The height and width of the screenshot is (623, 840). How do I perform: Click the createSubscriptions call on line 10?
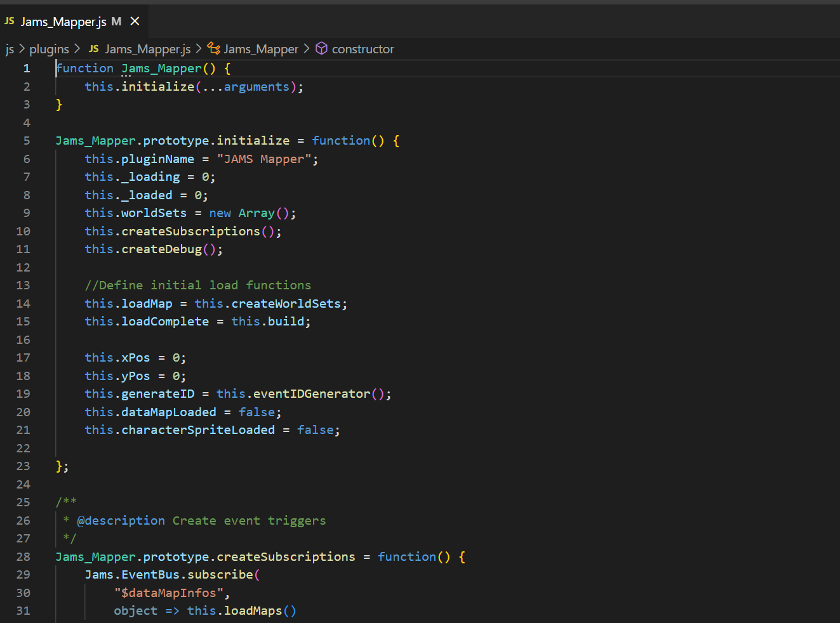190,232
